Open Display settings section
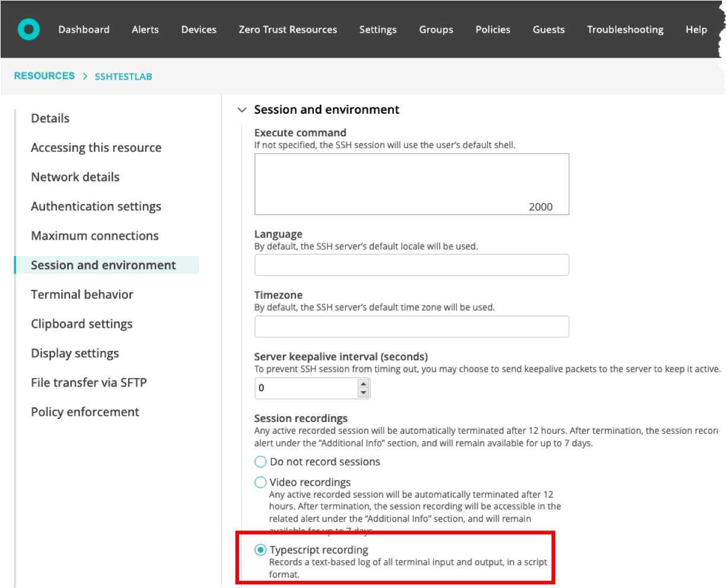 (x=75, y=353)
